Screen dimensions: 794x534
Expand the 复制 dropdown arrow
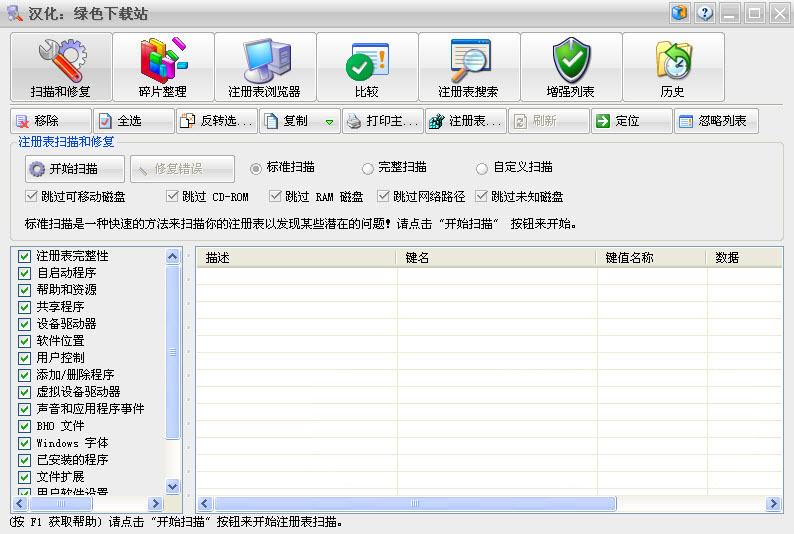coord(329,122)
